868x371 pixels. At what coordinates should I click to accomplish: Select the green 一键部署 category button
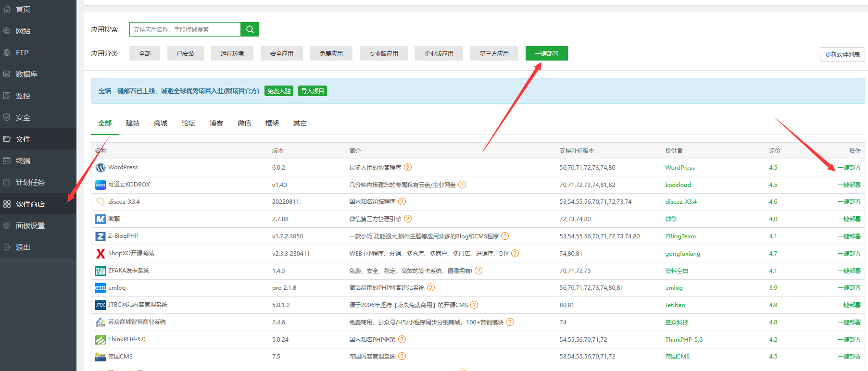tap(547, 53)
